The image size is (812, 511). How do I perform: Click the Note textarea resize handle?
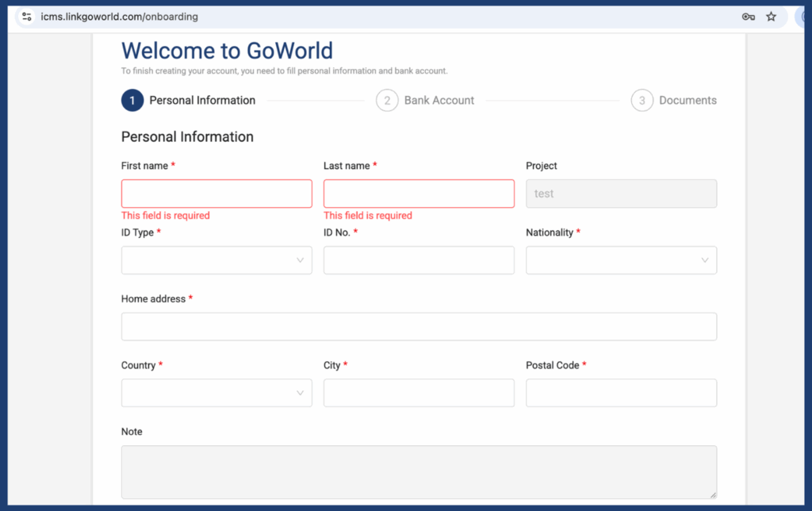[711, 494]
